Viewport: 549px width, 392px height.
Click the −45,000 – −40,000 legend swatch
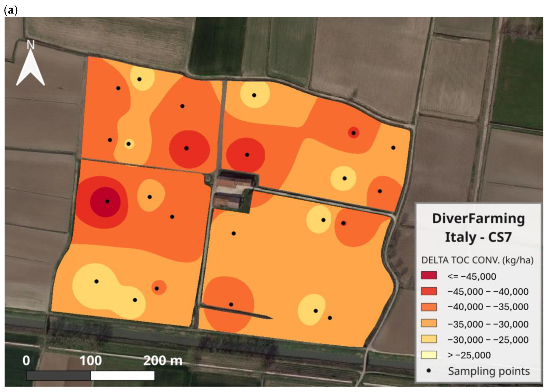(x=429, y=291)
